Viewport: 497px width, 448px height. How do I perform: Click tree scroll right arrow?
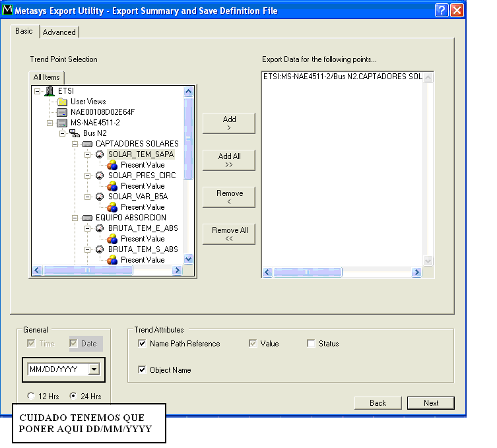pos(177,271)
